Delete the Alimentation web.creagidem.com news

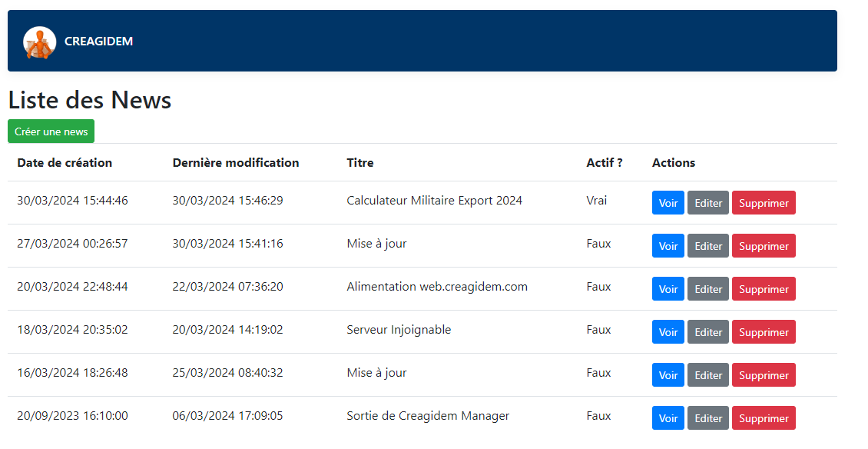[x=763, y=289]
